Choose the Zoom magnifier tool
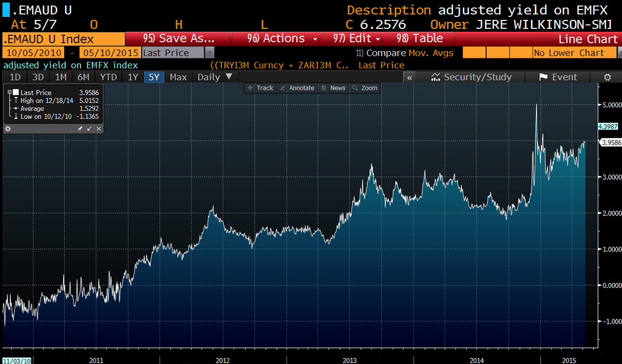The height and width of the screenshot is (364, 622). [364, 88]
